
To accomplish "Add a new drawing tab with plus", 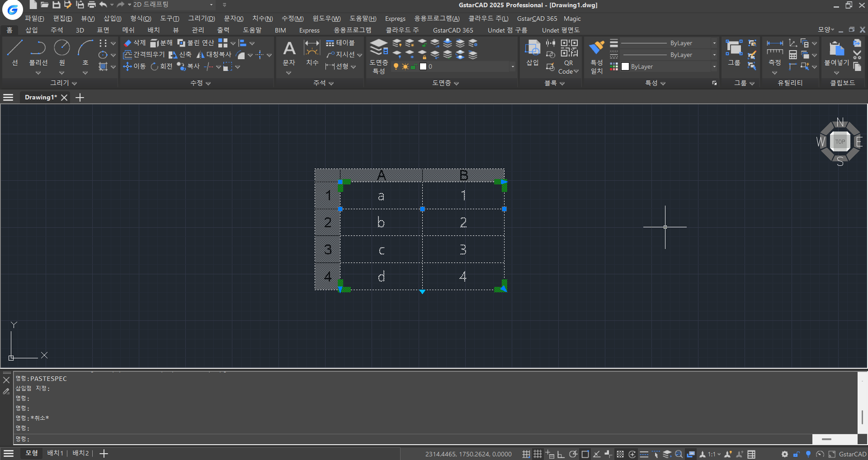I will [80, 98].
